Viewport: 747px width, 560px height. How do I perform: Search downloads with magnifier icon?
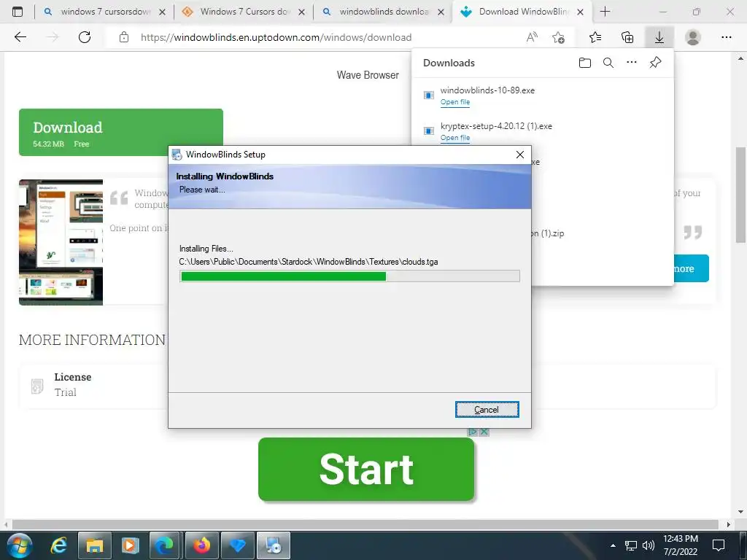(x=608, y=63)
